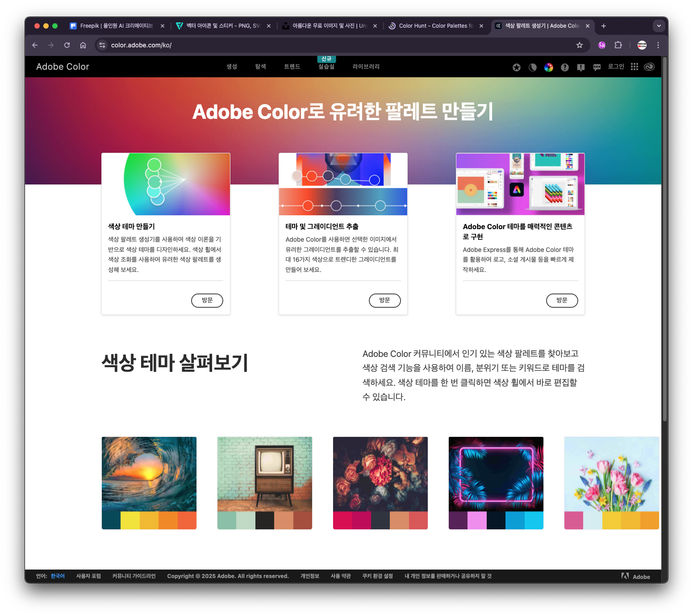Click 방문 button under 색상 테마 만들기
The width and height of the screenshot is (693, 616).
click(207, 300)
